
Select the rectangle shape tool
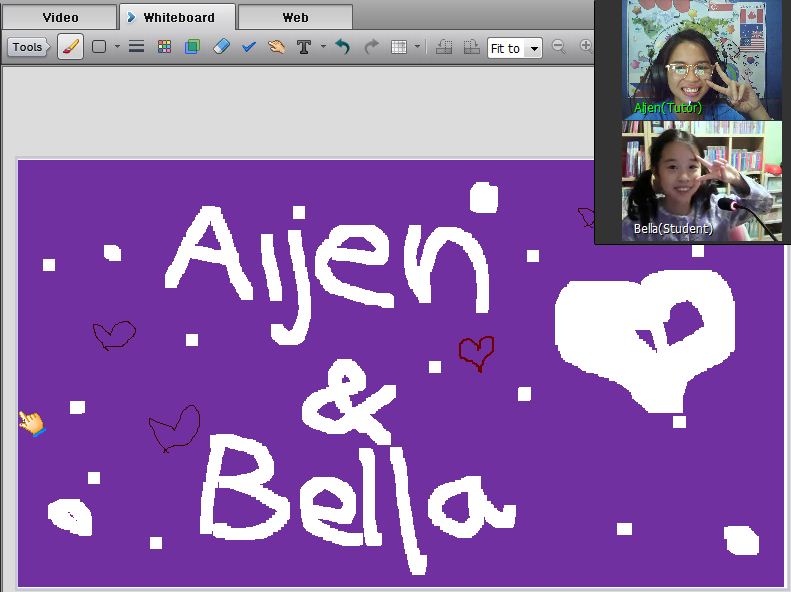point(99,47)
